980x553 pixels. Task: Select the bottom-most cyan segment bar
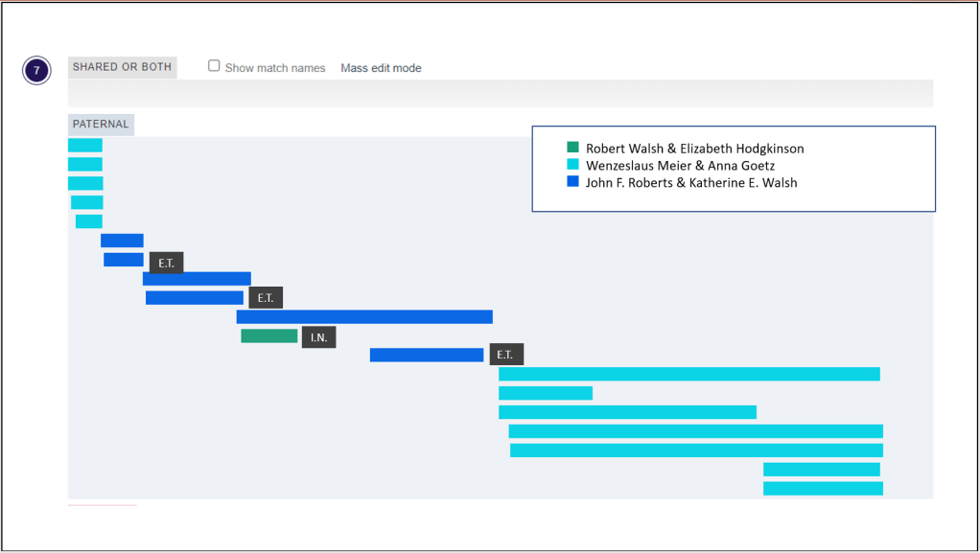click(x=823, y=489)
